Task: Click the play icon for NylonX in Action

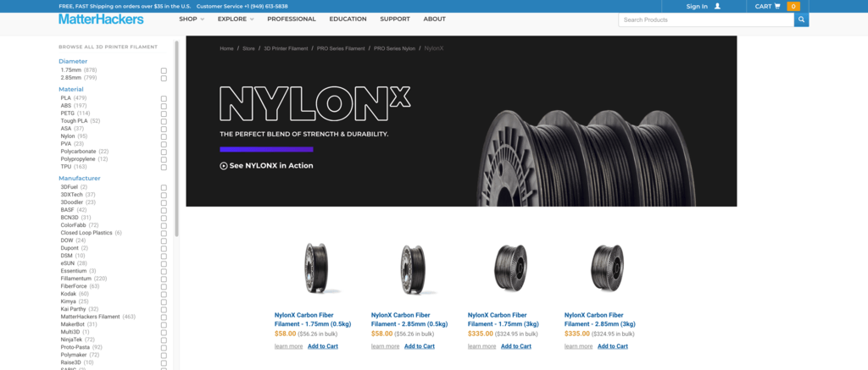Action: click(x=224, y=165)
